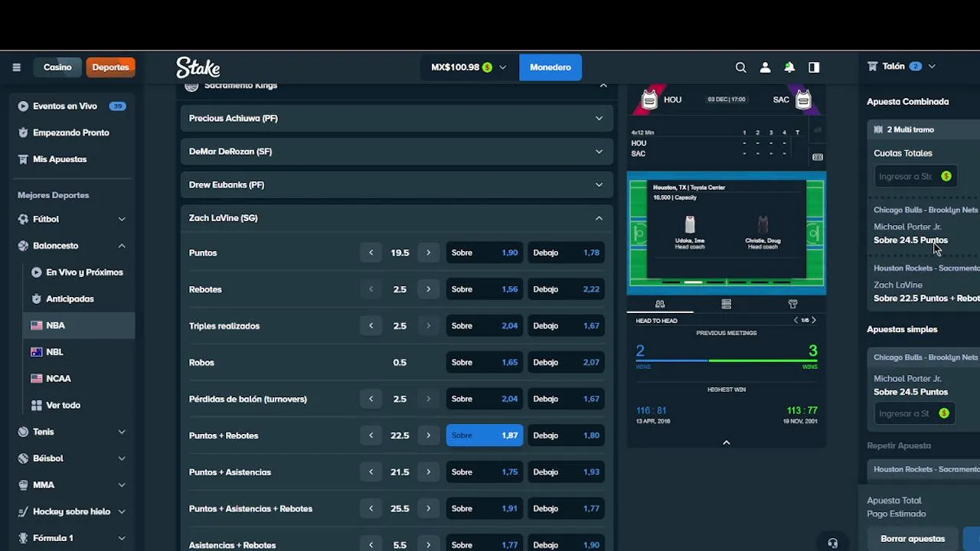
Task: Click the Sacramento jersey icon in match header
Action: pos(803,99)
